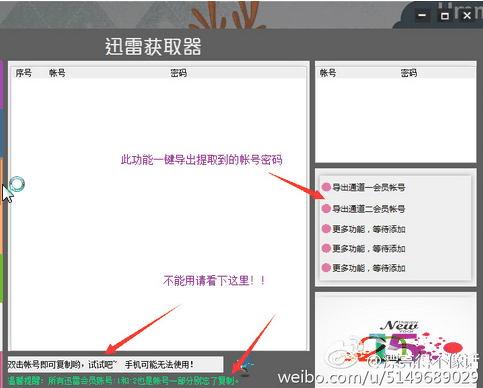This screenshot has width=483, height=388.
Task: Click the 密码 header in the right-side list
Action: click(x=409, y=73)
